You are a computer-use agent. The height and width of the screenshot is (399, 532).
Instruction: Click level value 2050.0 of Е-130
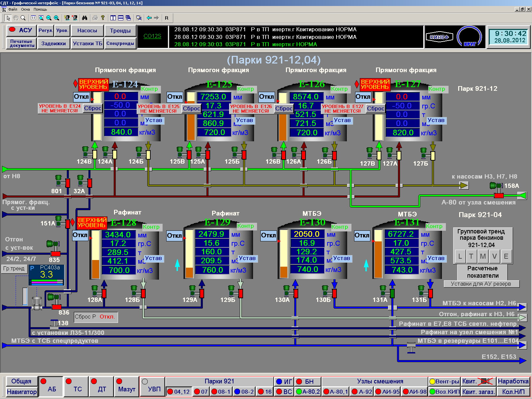click(307, 234)
